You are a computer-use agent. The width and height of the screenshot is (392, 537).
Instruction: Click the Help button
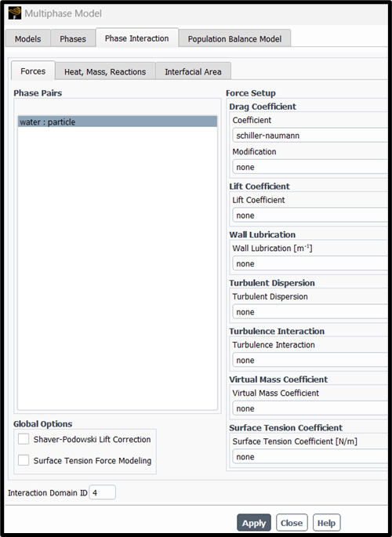coord(327,523)
